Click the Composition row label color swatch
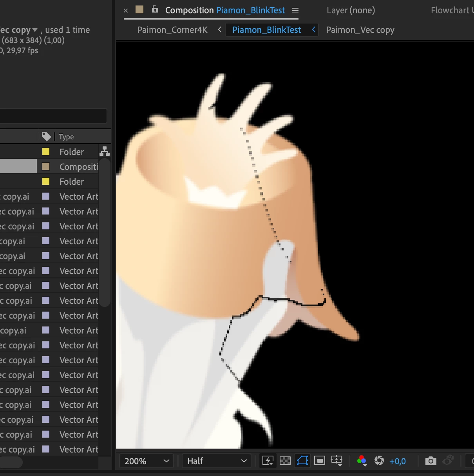The width and height of the screenshot is (474, 476). click(x=46, y=166)
